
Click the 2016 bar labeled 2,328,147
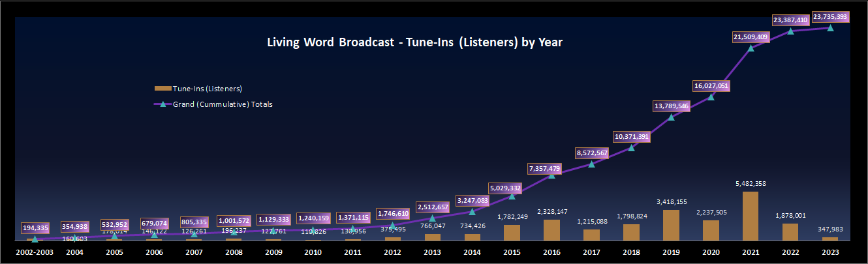pyautogui.click(x=551, y=230)
